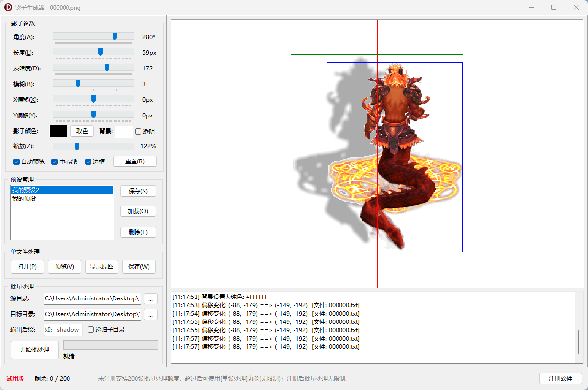Disable the 中心线 center line checkbox
Viewport: 588px width, 390px height.
pyautogui.click(x=55, y=161)
